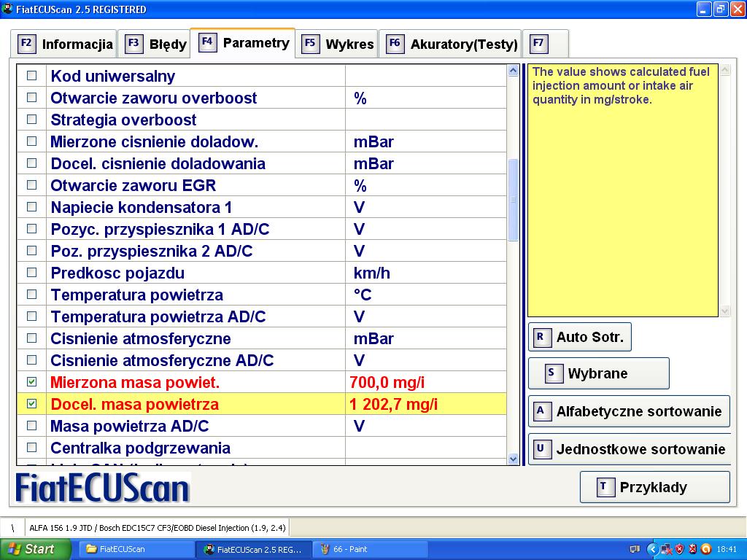Open the F7 tab
Image resolution: width=747 pixels, height=560 pixels.
pos(546,44)
